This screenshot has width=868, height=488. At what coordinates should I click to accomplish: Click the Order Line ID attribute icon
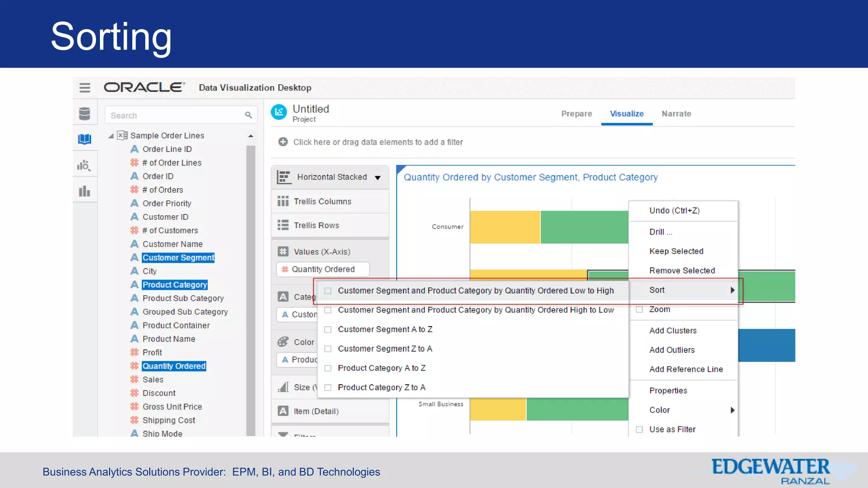pyautogui.click(x=134, y=149)
